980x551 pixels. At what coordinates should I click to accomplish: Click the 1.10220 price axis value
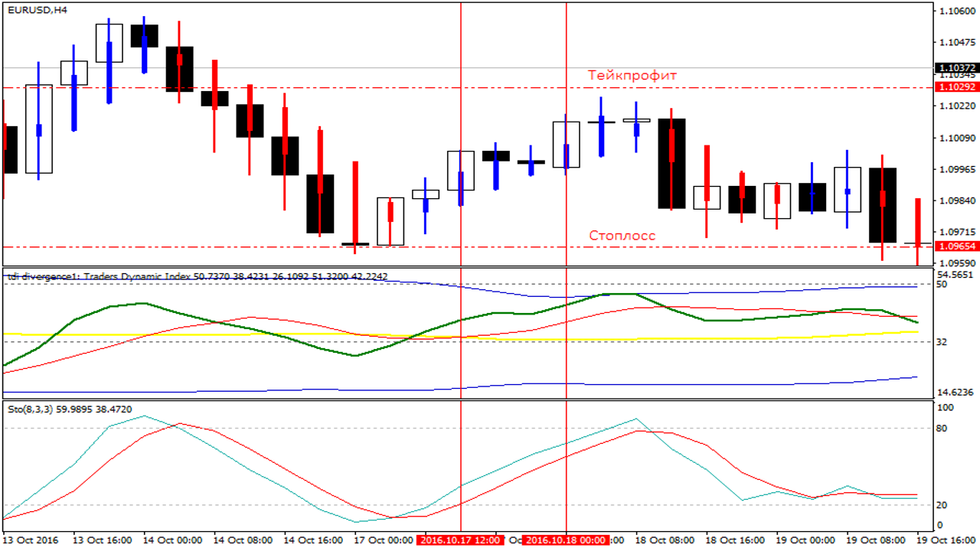[956, 106]
